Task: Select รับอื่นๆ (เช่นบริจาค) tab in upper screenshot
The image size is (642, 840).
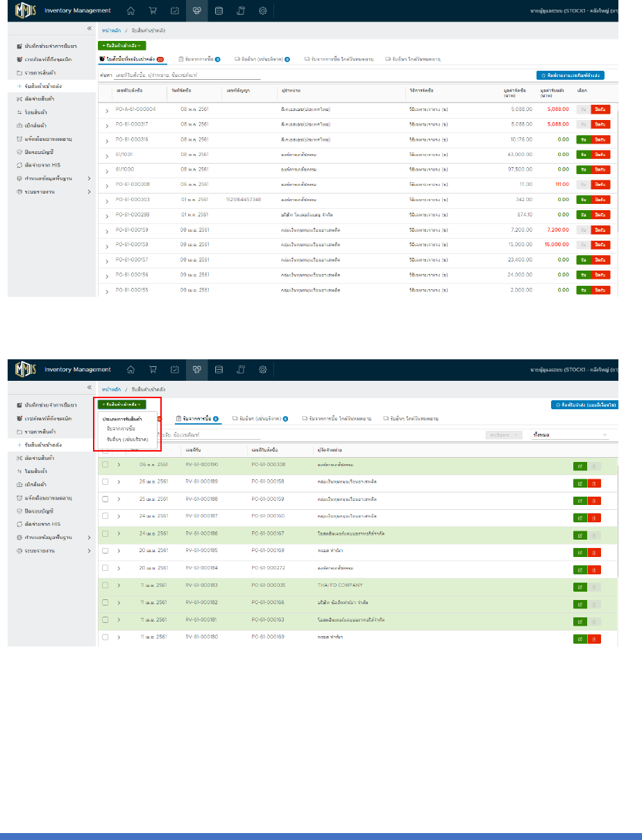Action: [x=262, y=60]
